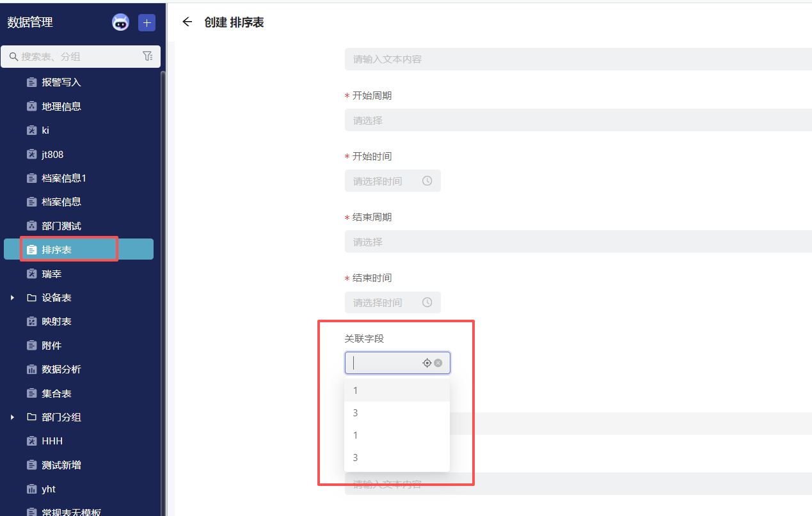
Task: Click the icon beside 瑞幸
Action: [x=31, y=274]
